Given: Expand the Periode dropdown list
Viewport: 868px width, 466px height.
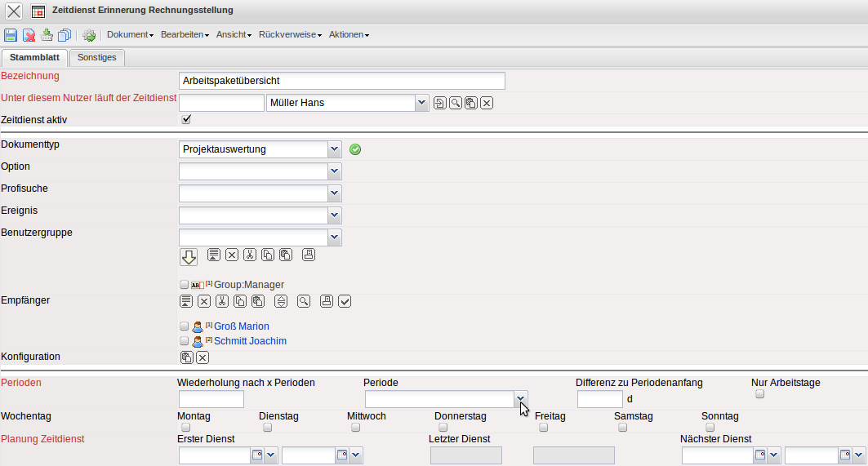Looking at the screenshot, I should click(x=520, y=398).
